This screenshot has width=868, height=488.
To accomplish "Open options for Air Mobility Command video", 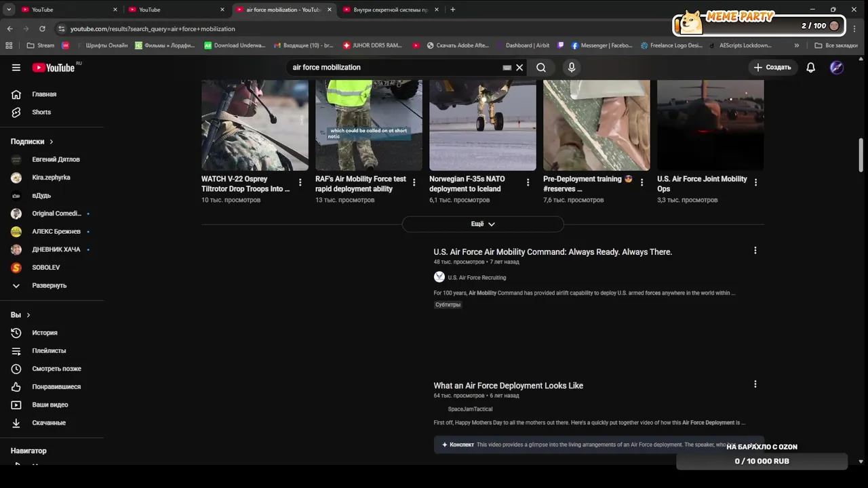I will coord(755,250).
